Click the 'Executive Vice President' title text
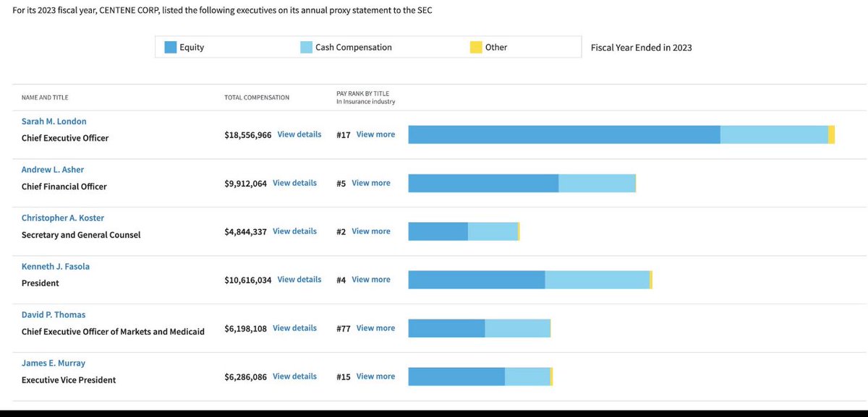The height and width of the screenshot is (417, 868). 69,380
